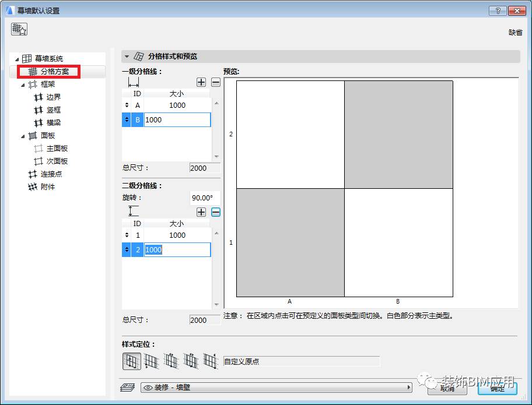
Task: Select the first 样式定位 positioning icon
Action: (132, 361)
